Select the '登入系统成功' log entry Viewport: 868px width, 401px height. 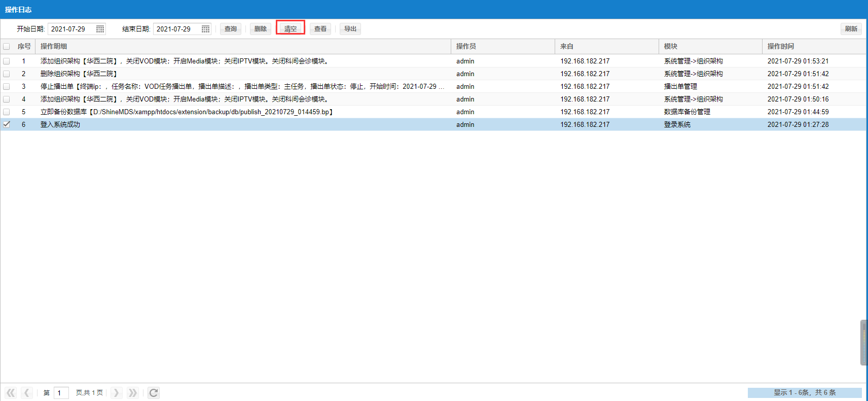point(433,124)
